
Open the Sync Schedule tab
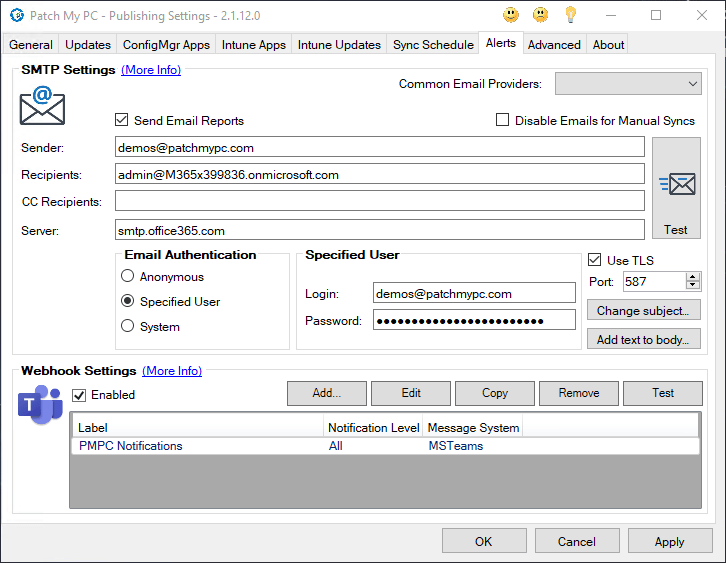tap(433, 44)
